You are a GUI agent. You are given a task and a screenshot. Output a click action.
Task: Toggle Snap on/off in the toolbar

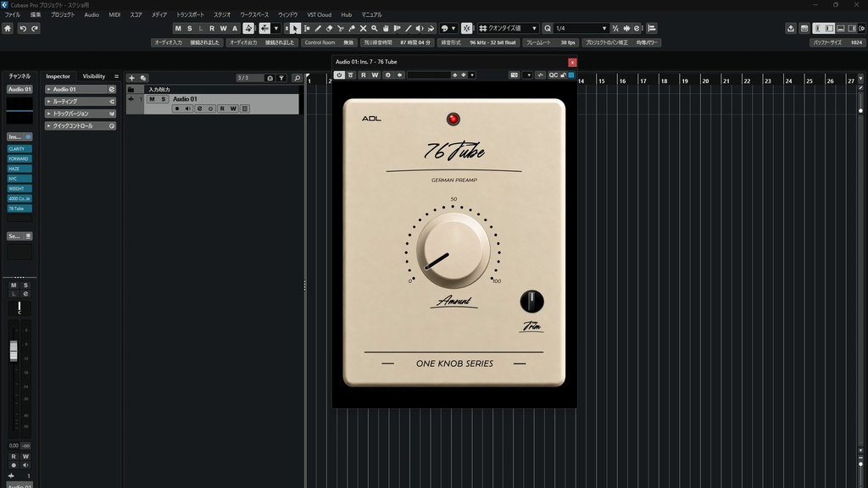tap(467, 28)
